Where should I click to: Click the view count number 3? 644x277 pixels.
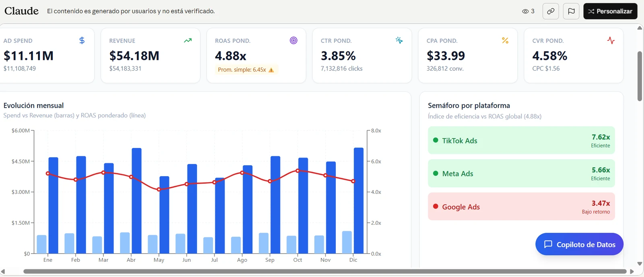[533, 11]
